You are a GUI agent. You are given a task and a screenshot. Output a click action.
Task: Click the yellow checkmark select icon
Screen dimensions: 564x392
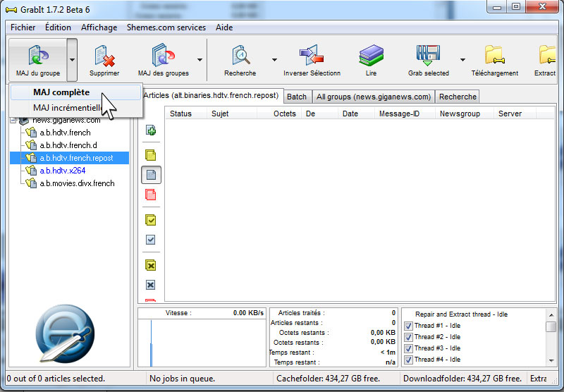151,220
